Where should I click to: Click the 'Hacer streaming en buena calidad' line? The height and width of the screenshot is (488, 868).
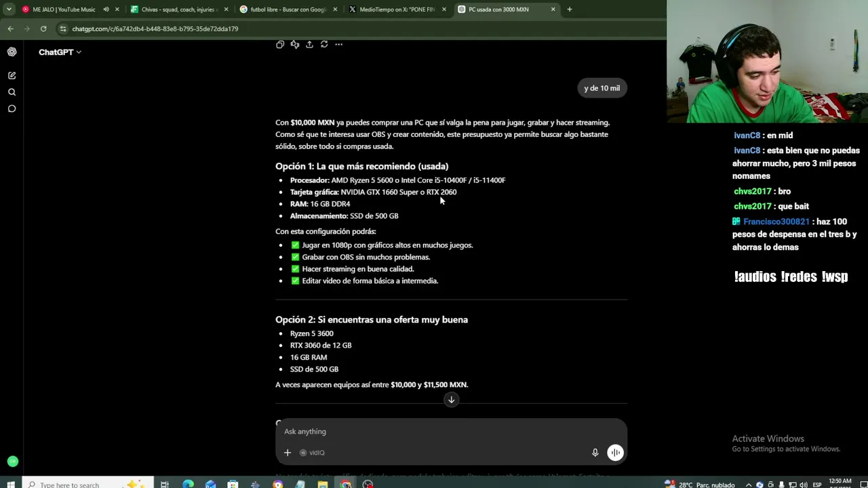click(x=352, y=269)
